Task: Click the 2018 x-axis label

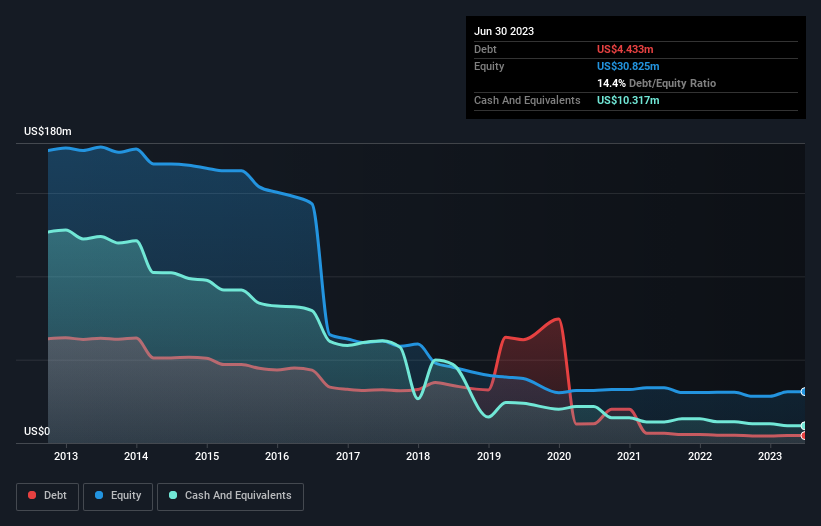Action: pos(418,456)
